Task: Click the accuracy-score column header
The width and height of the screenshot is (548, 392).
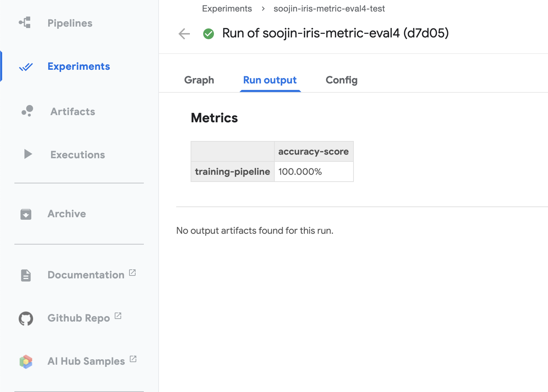Action: point(313,152)
